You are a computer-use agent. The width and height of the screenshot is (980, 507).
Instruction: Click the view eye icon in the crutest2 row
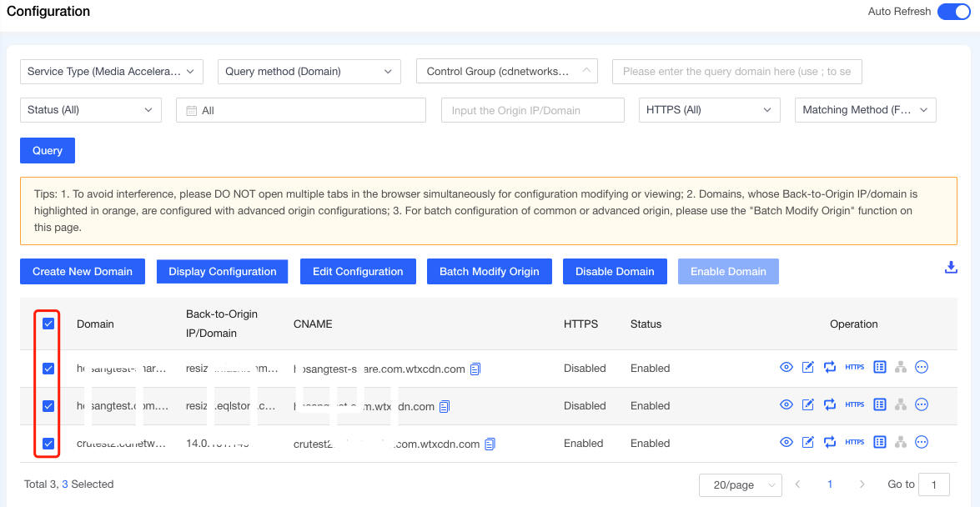tap(786, 444)
